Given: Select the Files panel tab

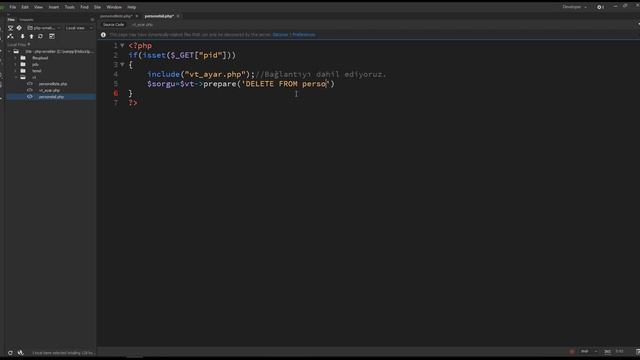Looking at the screenshot, I should [11, 20].
